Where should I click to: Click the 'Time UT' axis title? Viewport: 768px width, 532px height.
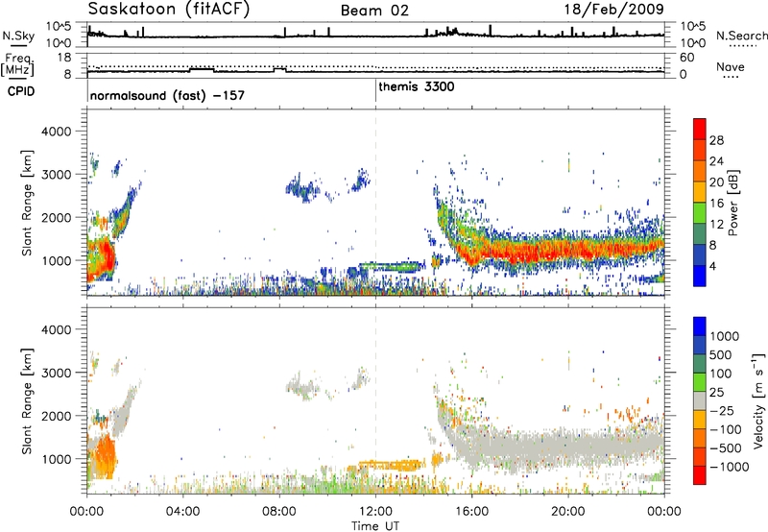[375, 526]
